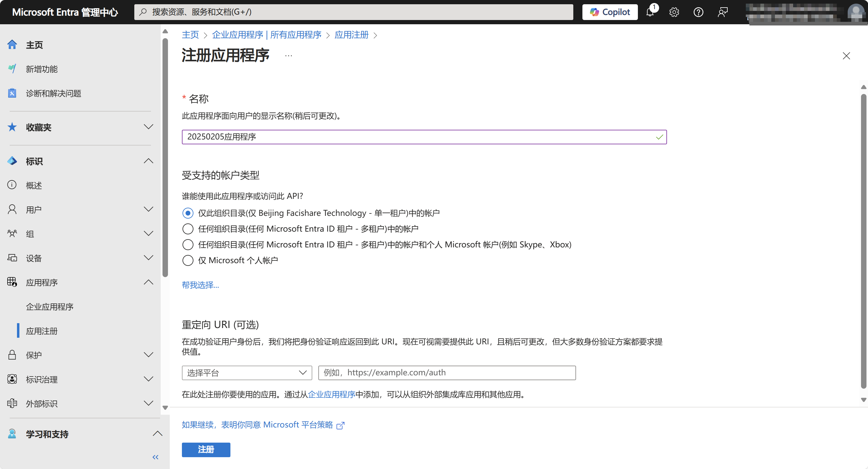Collapse the 标识 section
The height and width of the screenshot is (469, 868).
(148, 161)
